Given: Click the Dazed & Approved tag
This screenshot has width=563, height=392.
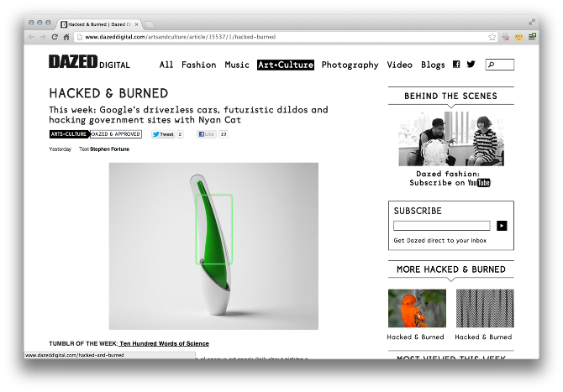Looking at the screenshot, I should pyautogui.click(x=116, y=134).
